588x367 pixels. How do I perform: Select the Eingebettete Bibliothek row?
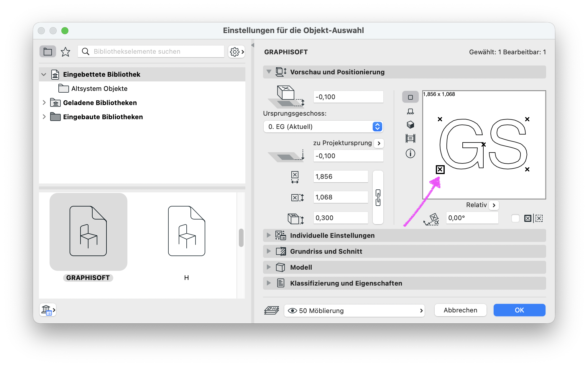pos(142,74)
